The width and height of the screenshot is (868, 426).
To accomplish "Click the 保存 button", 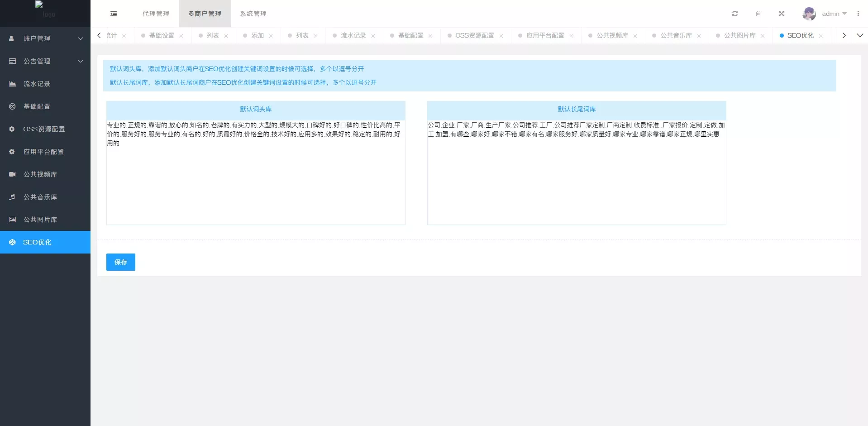I will 120,262.
